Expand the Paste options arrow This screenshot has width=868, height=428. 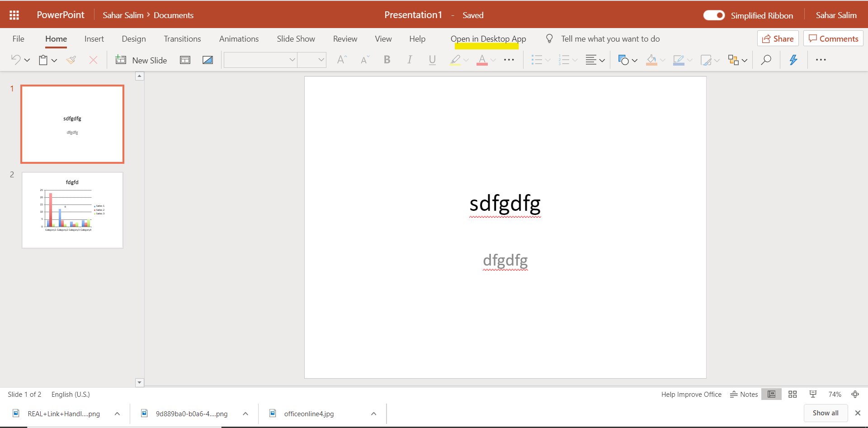pos(54,60)
